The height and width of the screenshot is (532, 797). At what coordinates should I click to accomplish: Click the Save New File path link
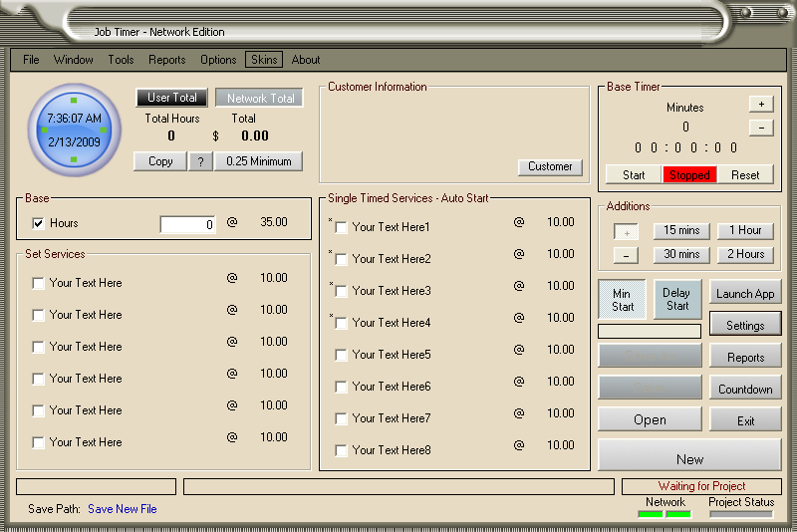pyautogui.click(x=122, y=509)
